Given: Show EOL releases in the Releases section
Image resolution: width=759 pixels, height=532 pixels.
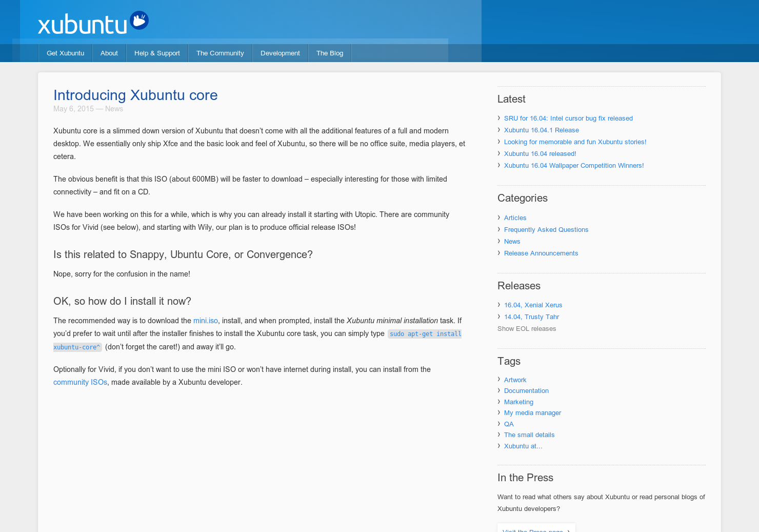Looking at the screenshot, I should 527,328.
